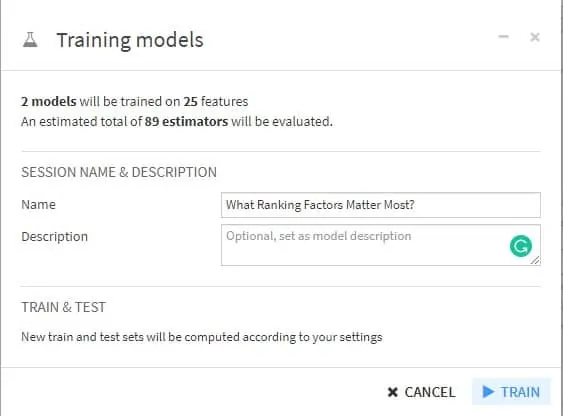Click the play triangle icon on Train
This screenshot has height=416, width=563.
[488, 392]
